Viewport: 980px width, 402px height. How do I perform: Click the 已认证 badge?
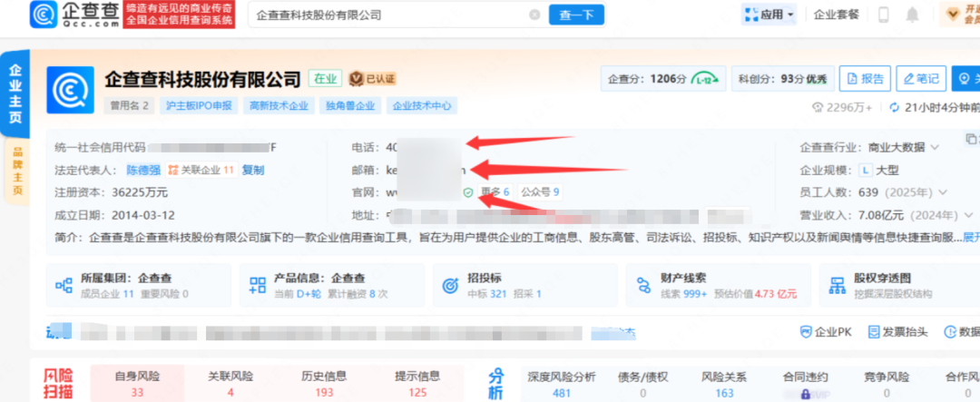(373, 79)
